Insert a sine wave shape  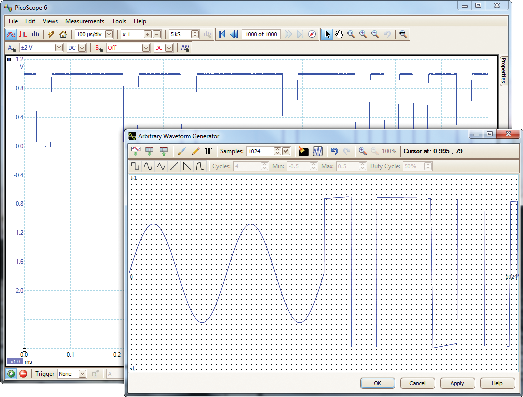coord(148,166)
